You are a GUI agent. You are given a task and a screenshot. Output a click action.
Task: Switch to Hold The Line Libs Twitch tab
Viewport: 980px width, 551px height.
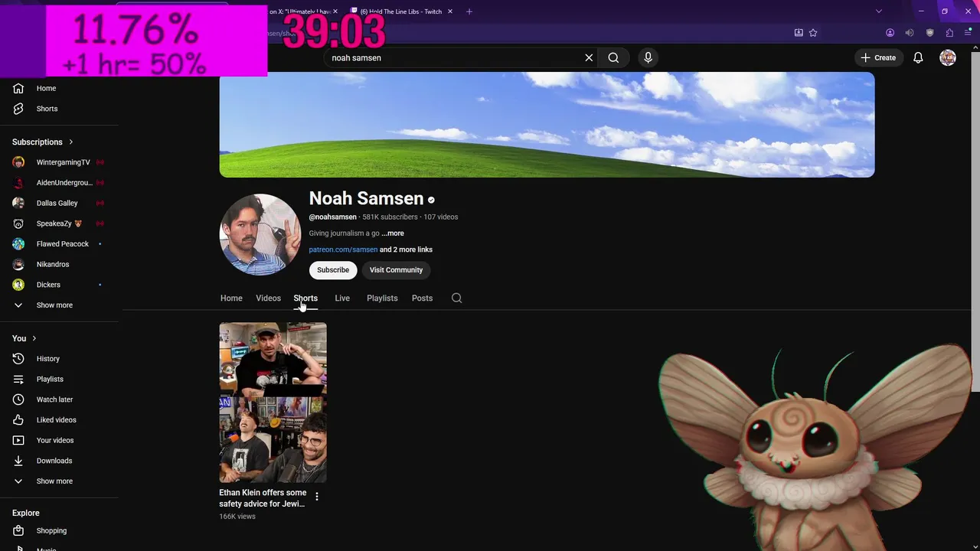[401, 11]
